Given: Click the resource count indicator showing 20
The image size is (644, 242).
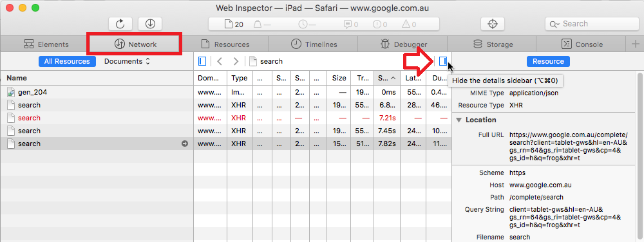Looking at the screenshot, I should tap(234, 24).
